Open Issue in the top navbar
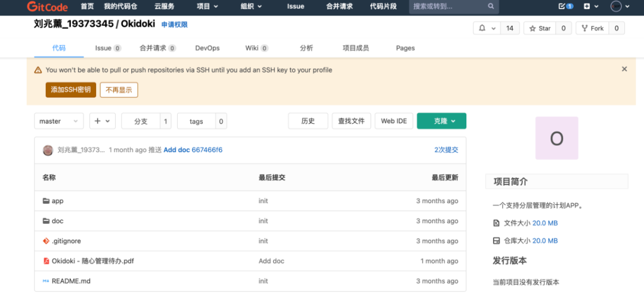The image size is (644, 298). point(296,6)
